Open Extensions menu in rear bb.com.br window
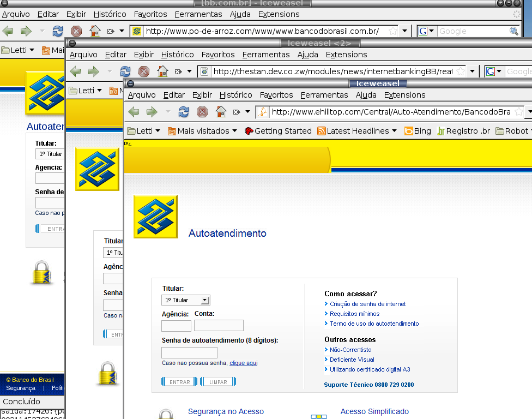Screen dimensions: 532x419 pos(279,14)
